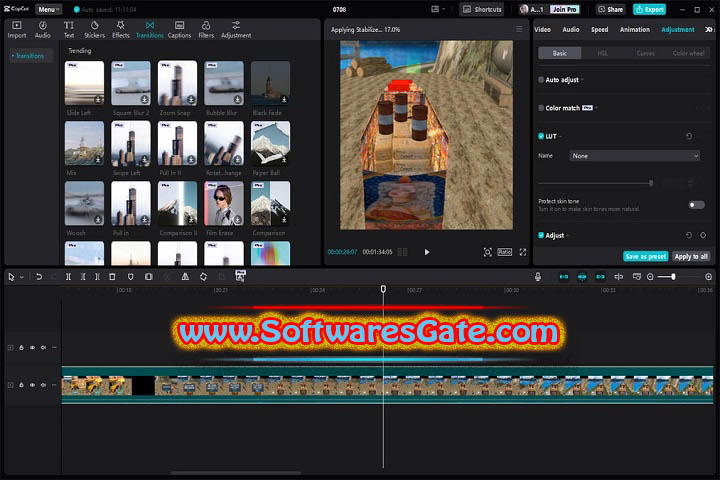Open the Menu dropdown in title bar
Image resolution: width=720 pixels, height=480 pixels.
49,9
